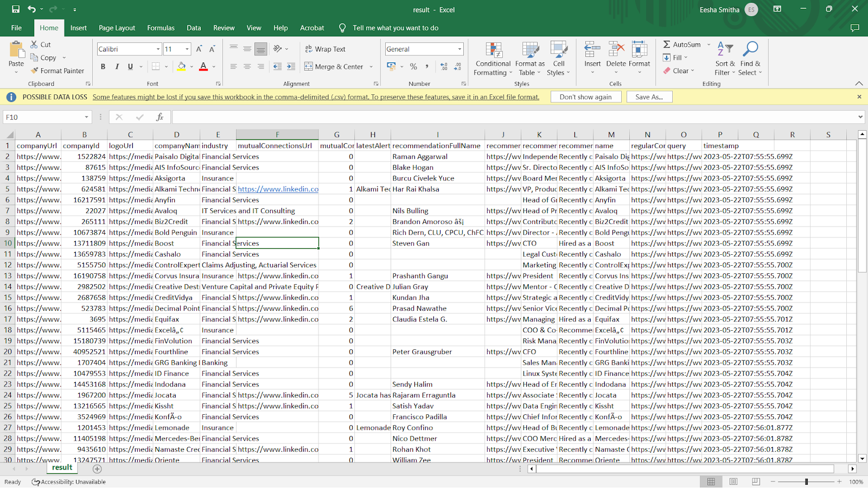Open Conditional Formatting icon
This screenshot has height=488, width=868.
pos(493,50)
